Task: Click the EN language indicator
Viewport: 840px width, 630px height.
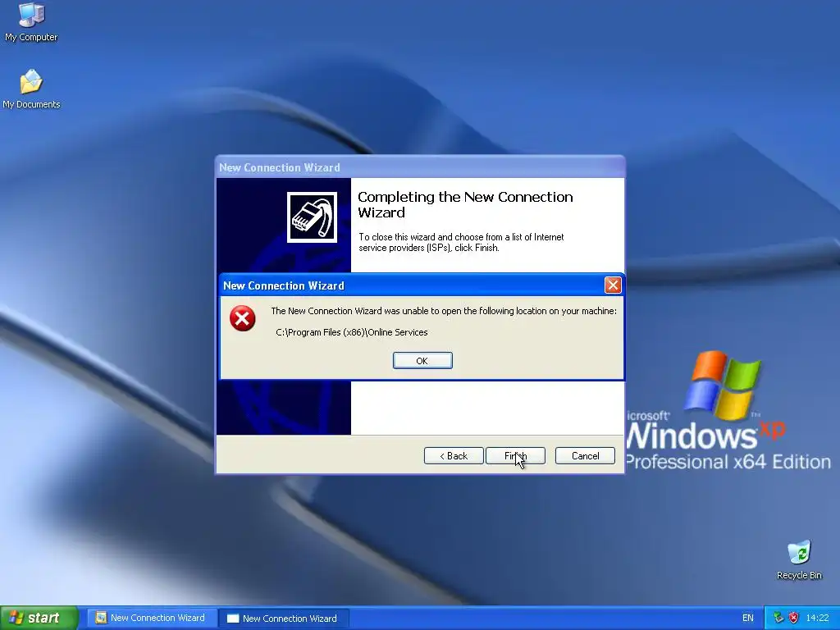Action: pyautogui.click(x=748, y=619)
